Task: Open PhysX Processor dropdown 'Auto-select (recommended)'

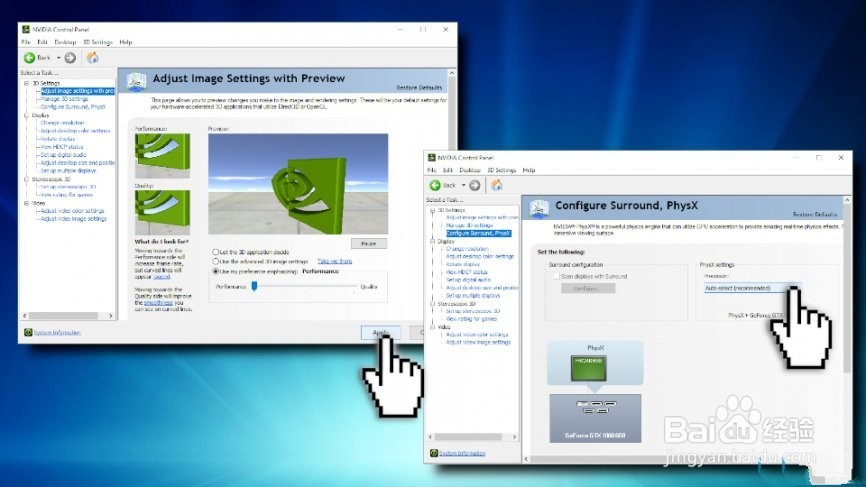Action: [x=752, y=288]
